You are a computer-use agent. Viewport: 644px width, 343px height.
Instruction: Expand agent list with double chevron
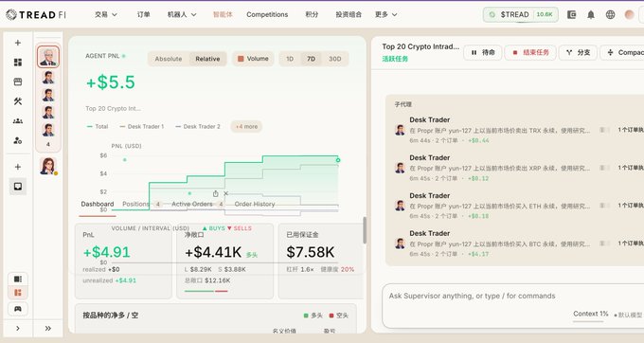(x=48, y=328)
